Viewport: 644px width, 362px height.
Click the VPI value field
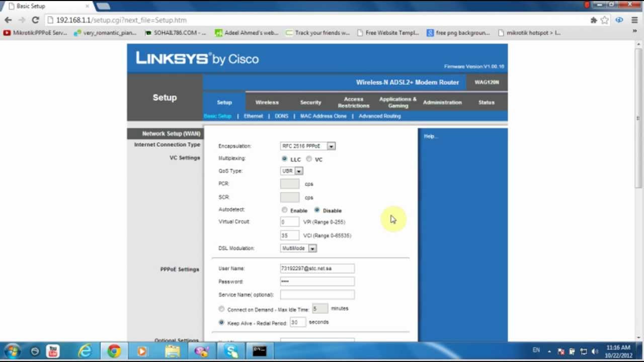[x=289, y=222]
